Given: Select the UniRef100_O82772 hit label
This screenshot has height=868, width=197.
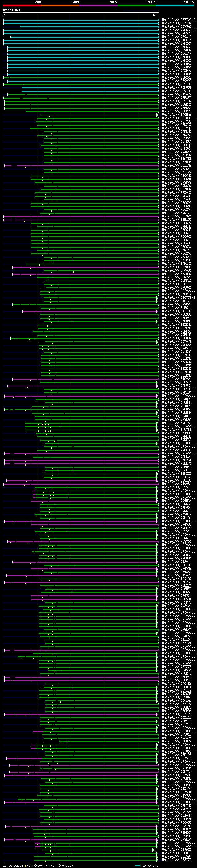Looking at the screenshot, I should [x=176, y=860].
